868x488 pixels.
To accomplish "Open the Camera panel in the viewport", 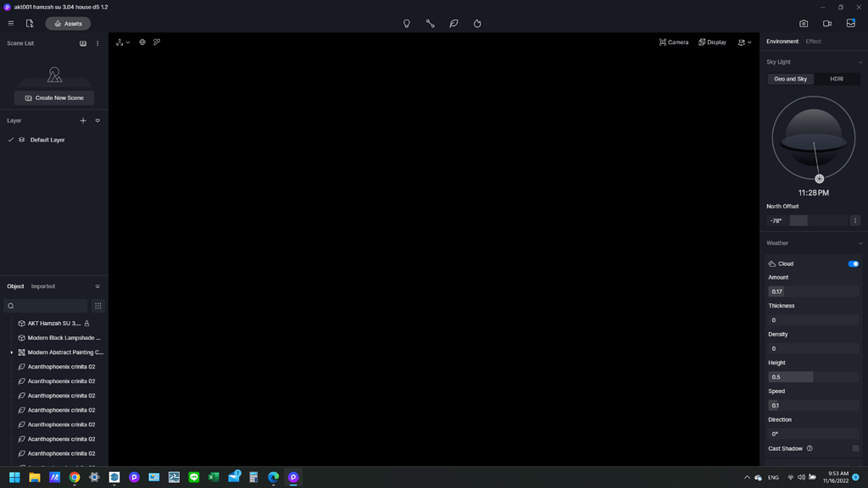I will (674, 42).
